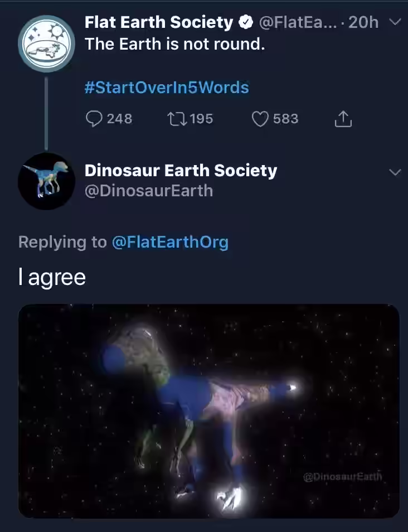
Task: Retweet the Flat Earth Society tweet
Action: [x=177, y=119]
